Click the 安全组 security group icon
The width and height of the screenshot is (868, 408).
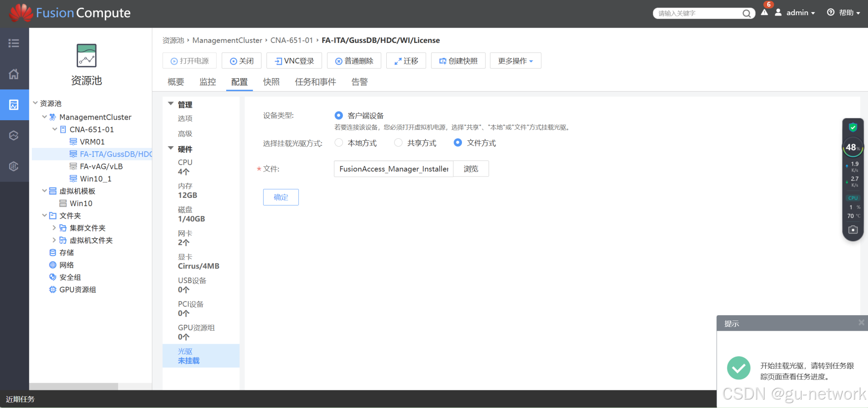click(x=53, y=277)
